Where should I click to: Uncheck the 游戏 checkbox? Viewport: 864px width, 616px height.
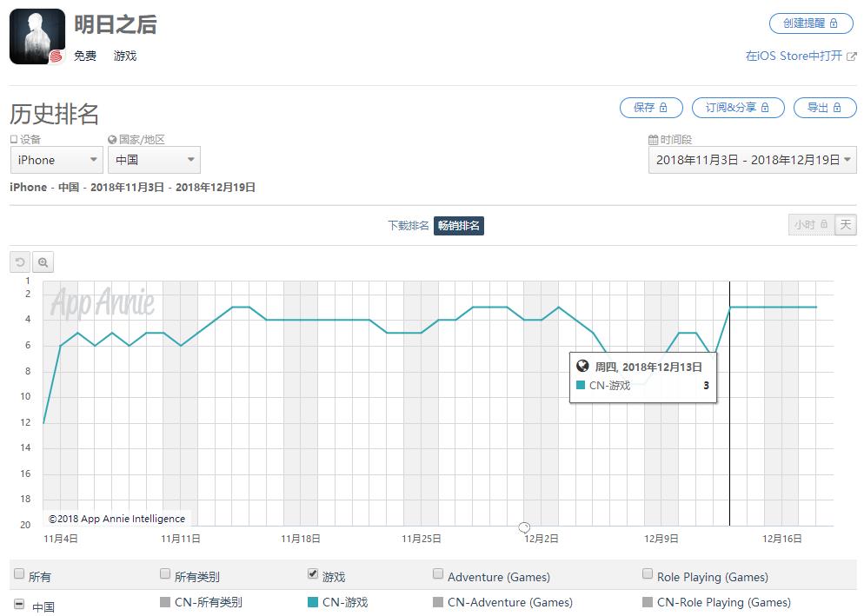point(312,574)
